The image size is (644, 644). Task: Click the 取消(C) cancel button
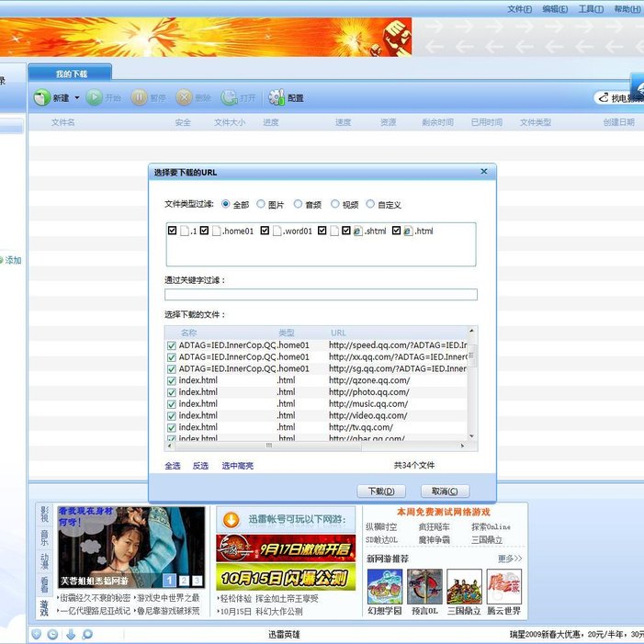coord(445,491)
